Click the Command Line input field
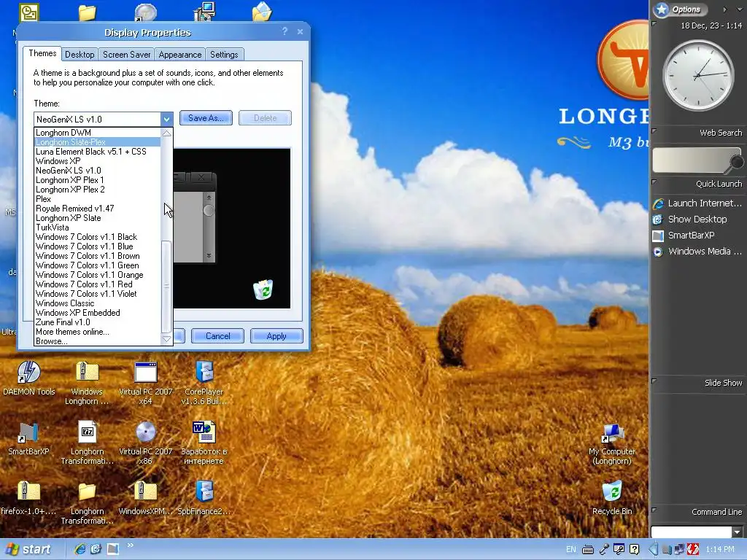Viewport: 747px width, 560px height. pos(692,532)
